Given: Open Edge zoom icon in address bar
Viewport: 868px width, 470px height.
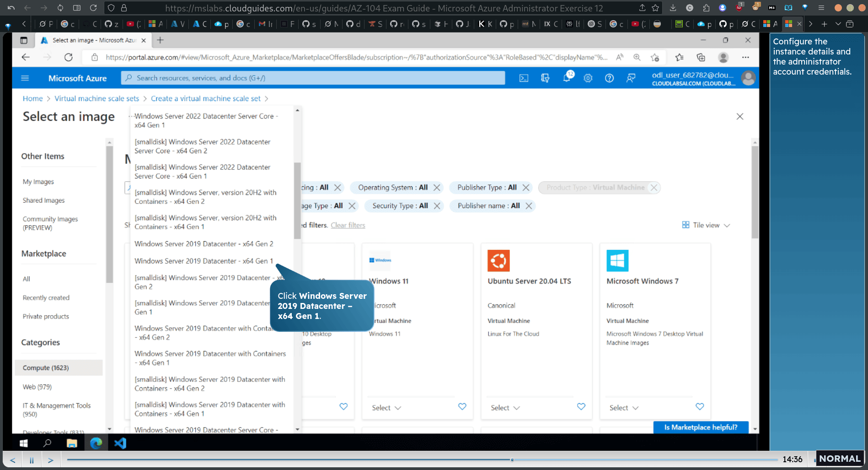Looking at the screenshot, I should coord(637,57).
